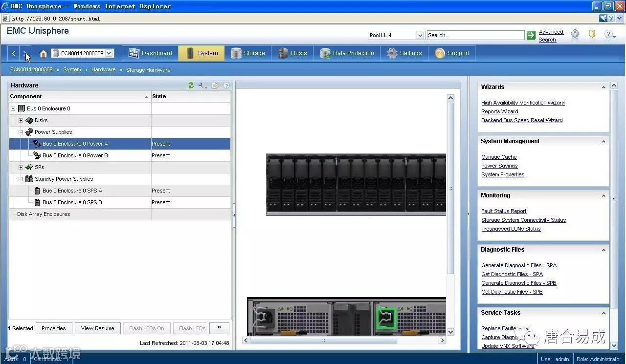Image resolution: width=626 pixels, height=364 pixels.
Task: Click the Properties button
Action: pyautogui.click(x=54, y=328)
